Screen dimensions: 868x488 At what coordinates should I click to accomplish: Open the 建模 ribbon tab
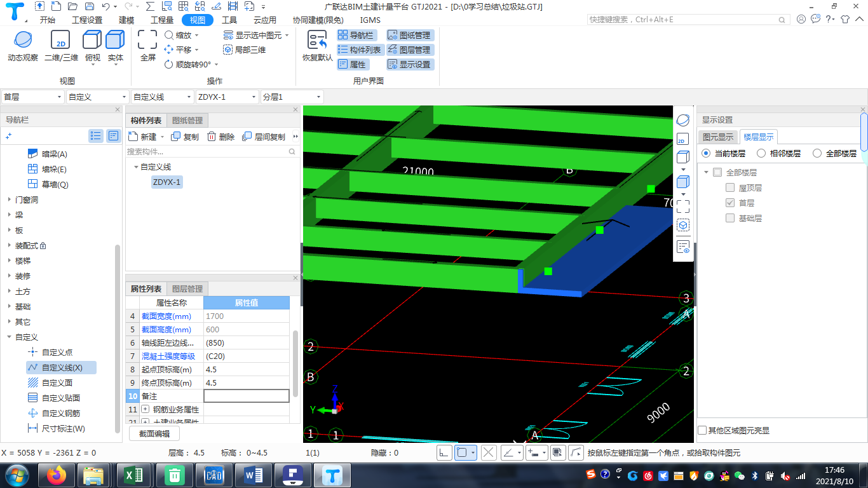coord(126,20)
